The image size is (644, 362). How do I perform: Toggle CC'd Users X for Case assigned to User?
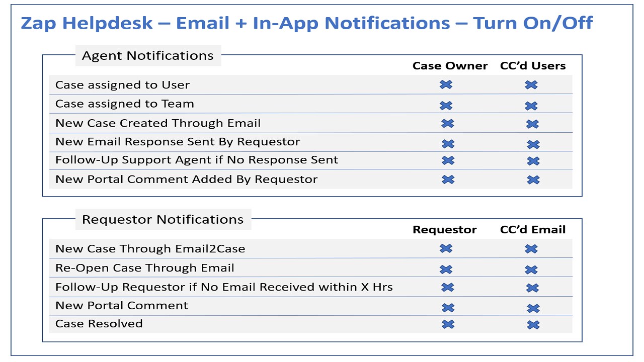point(531,85)
